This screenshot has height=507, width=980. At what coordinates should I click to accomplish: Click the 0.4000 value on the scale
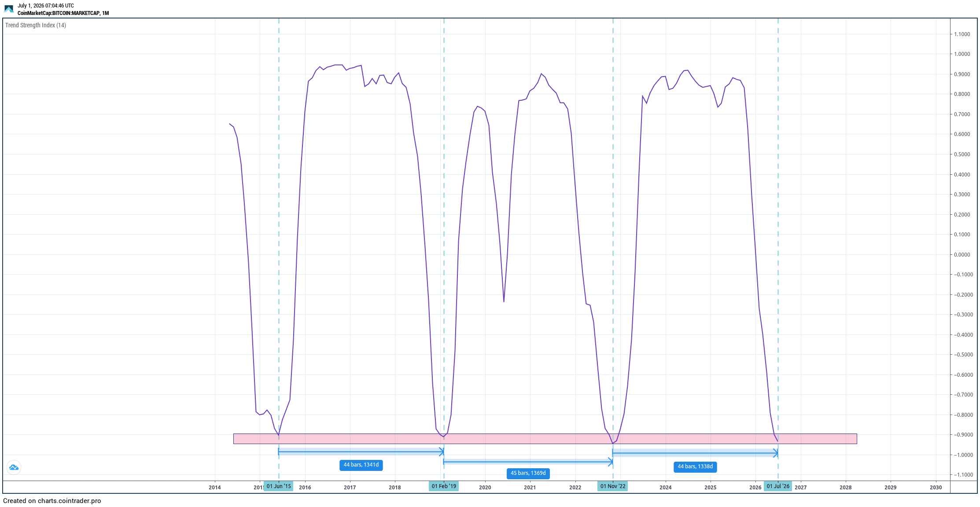(962, 175)
